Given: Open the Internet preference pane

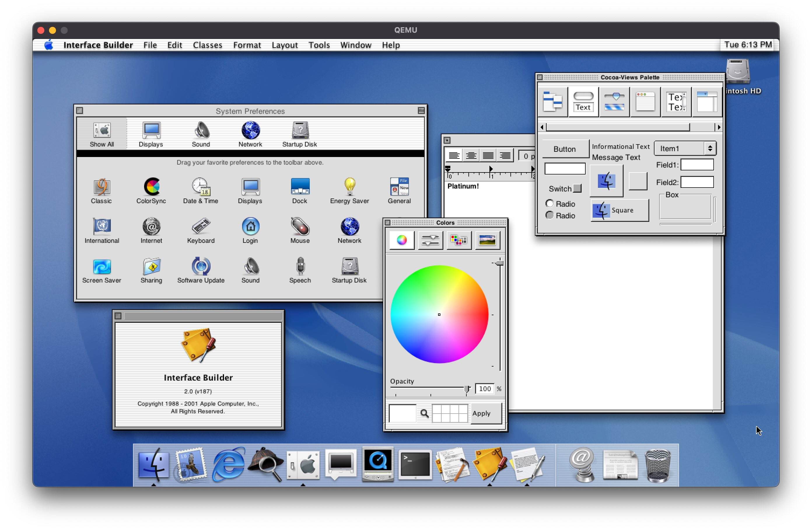Looking at the screenshot, I should (x=151, y=231).
